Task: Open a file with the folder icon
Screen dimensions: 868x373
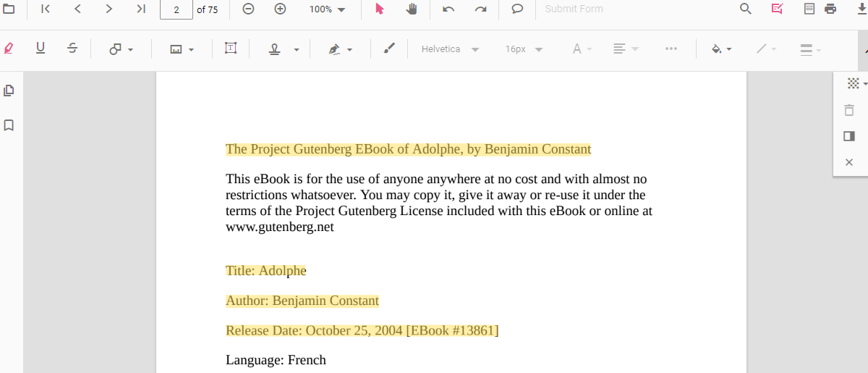Action: click(x=7, y=9)
